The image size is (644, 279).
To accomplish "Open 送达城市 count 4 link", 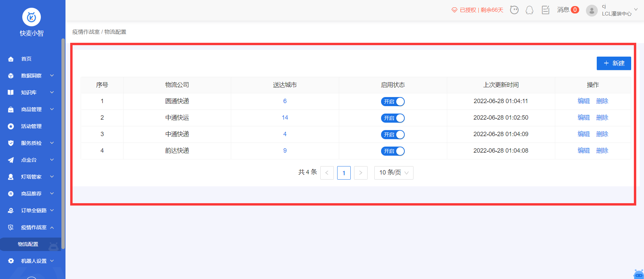I will pos(285,134).
